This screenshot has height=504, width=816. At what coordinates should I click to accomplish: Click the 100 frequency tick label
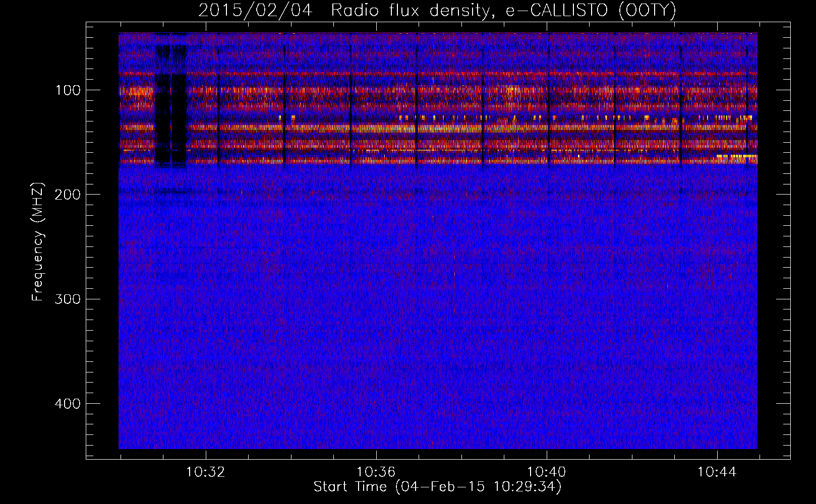click(x=69, y=91)
